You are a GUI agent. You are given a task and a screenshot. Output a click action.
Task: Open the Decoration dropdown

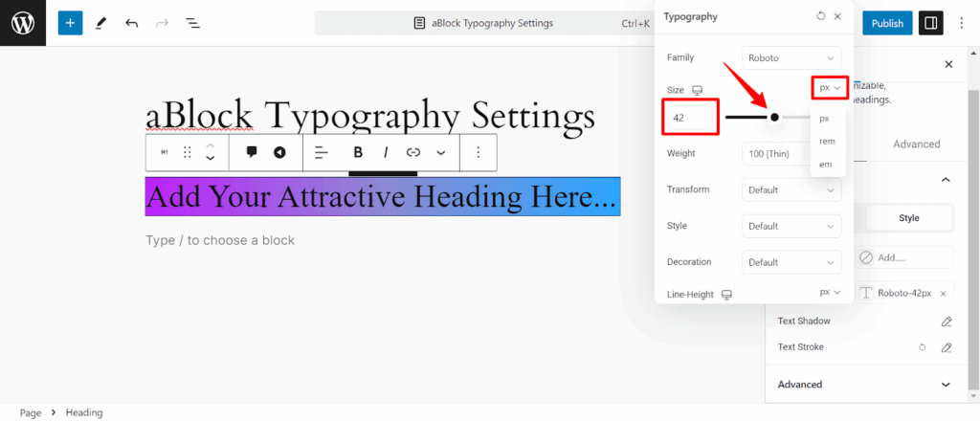pos(791,262)
